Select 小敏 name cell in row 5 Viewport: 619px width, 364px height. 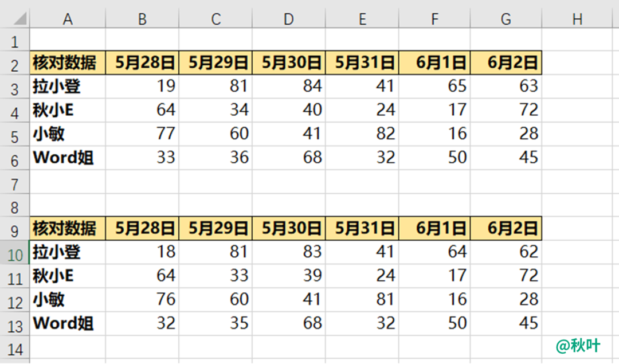point(68,134)
